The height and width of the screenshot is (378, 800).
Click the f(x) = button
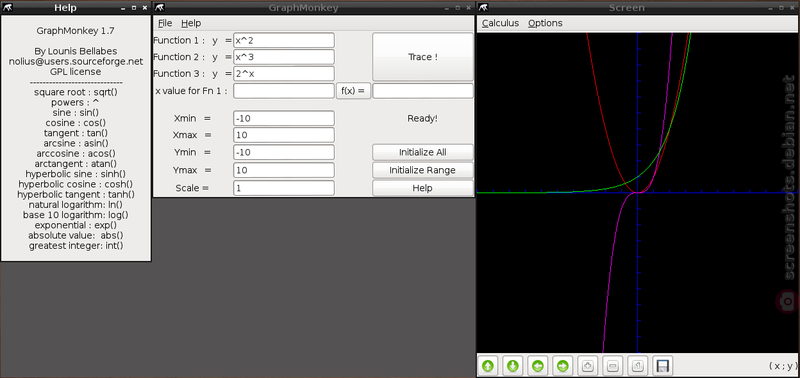tap(353, 91)
